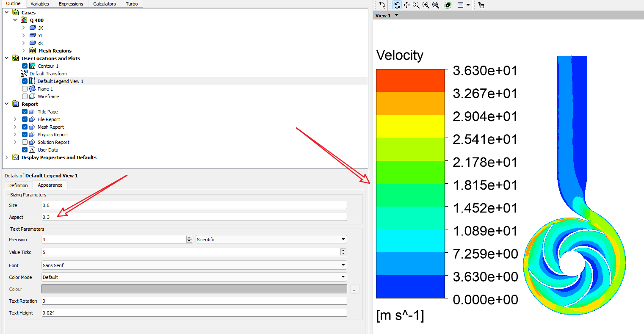Image resolution: width=644 pixels, height=334 pixels.
Task: Click the grey Colour swatch bar
Action: pos(194,289)
